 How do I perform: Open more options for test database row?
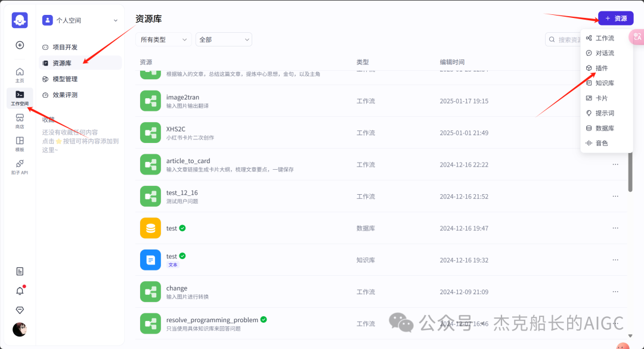click(x=615, y=228)
